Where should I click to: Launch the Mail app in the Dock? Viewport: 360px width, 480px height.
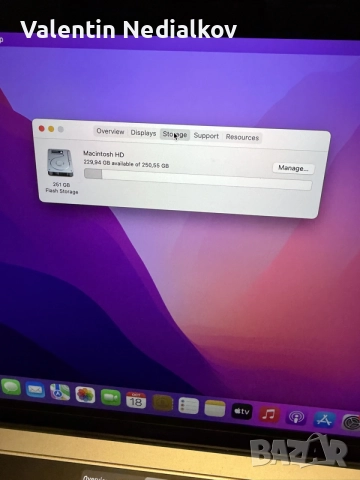click(x=35, y=390)
